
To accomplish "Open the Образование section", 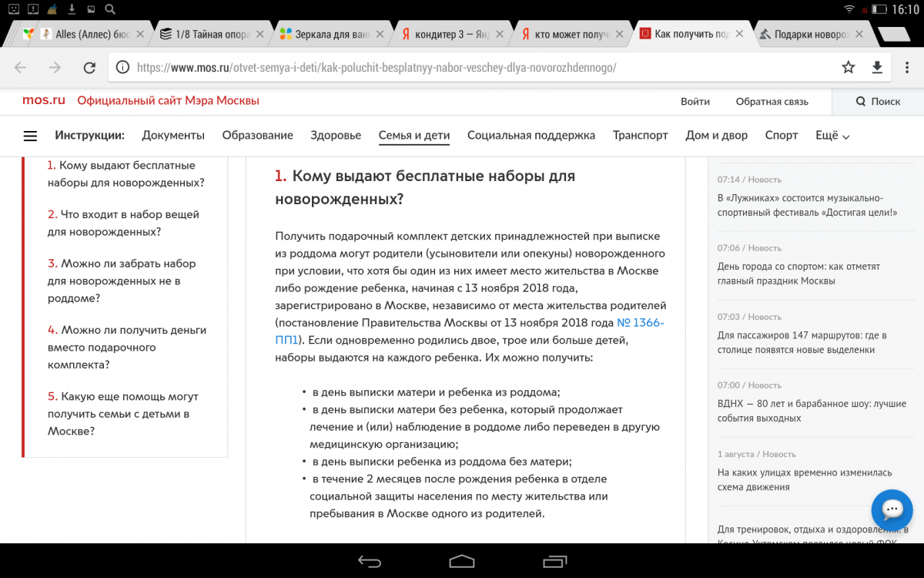I will [257, 136].
